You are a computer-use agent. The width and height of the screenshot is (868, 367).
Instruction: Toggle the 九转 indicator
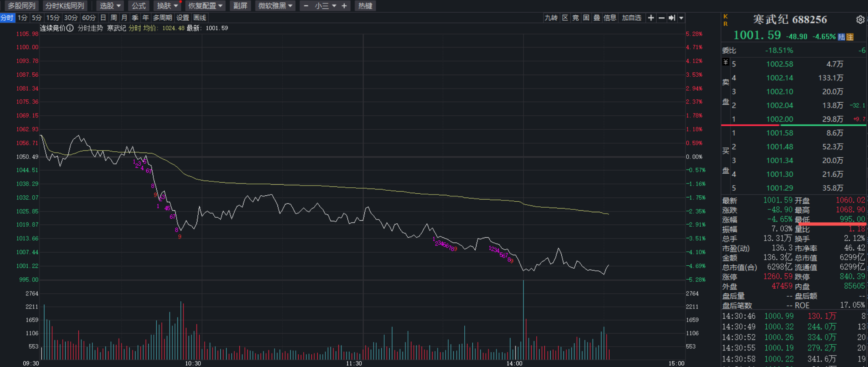pos(551,18)
